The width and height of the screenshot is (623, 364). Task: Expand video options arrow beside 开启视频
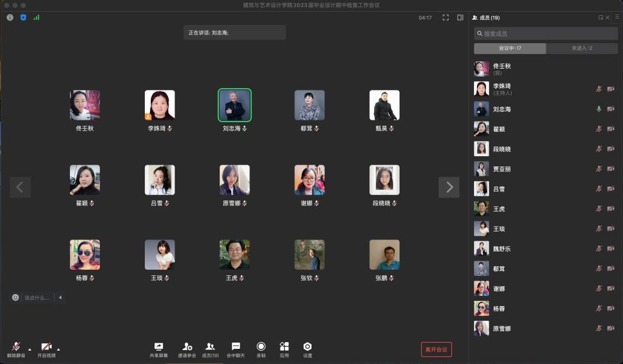pyautogui.click(x=58, y=350)
